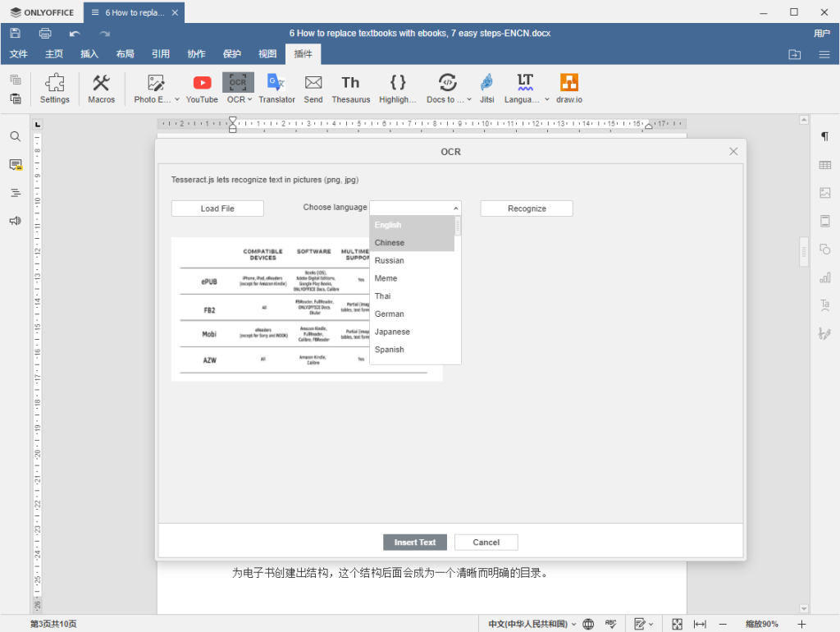Toggle spell checking in status bar
This screenshot has height=632, width=840.
coord(611,624)
